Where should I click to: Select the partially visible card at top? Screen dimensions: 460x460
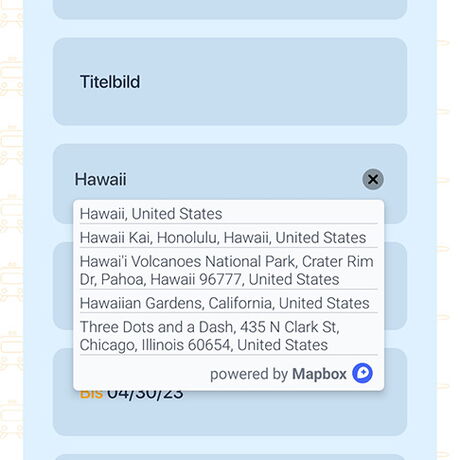point(230,9)
